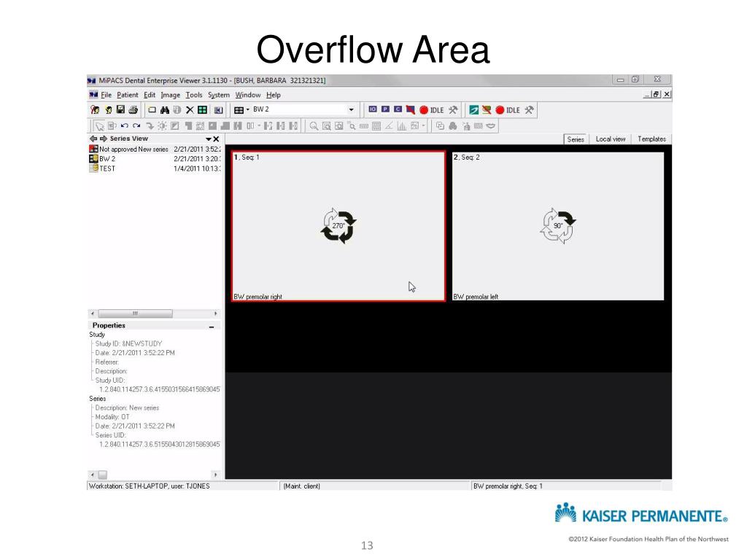Select the Not approved New series row

click(x=155, y=149)
